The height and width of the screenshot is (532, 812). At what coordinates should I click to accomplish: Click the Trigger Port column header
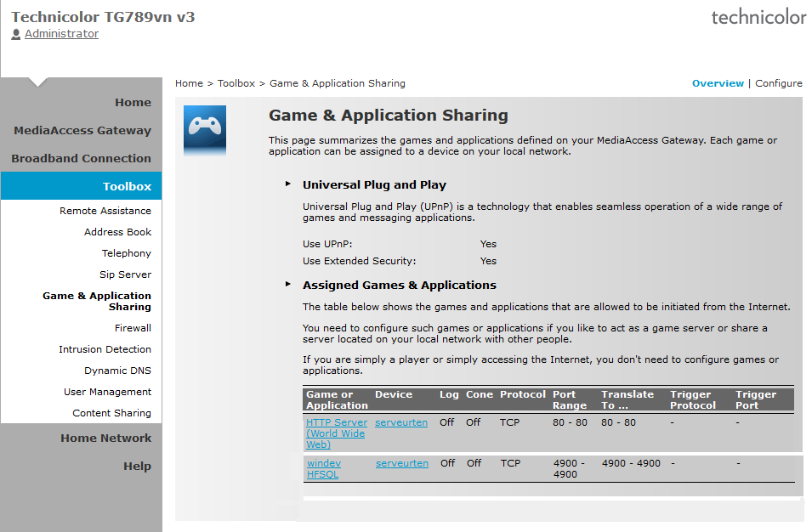pos(756,399)
